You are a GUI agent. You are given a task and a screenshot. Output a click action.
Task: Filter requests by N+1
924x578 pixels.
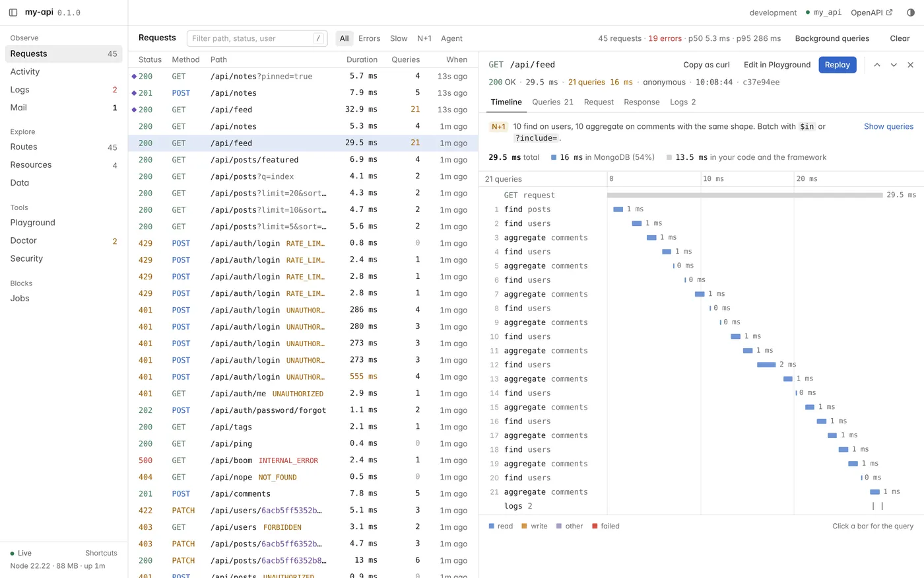(x=424, y=38)
